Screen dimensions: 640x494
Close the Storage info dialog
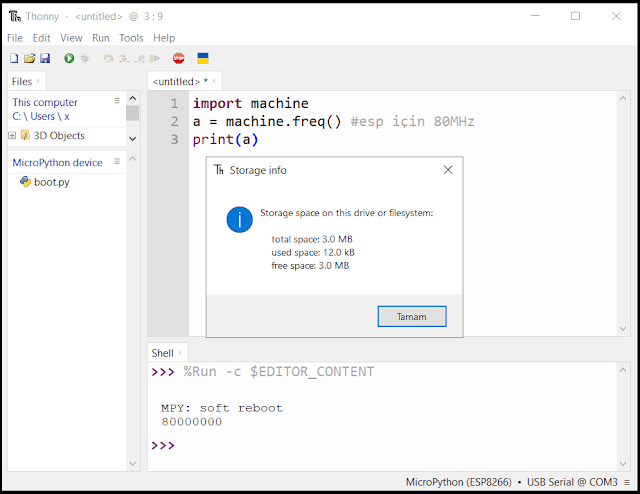(x=448, y=170)
